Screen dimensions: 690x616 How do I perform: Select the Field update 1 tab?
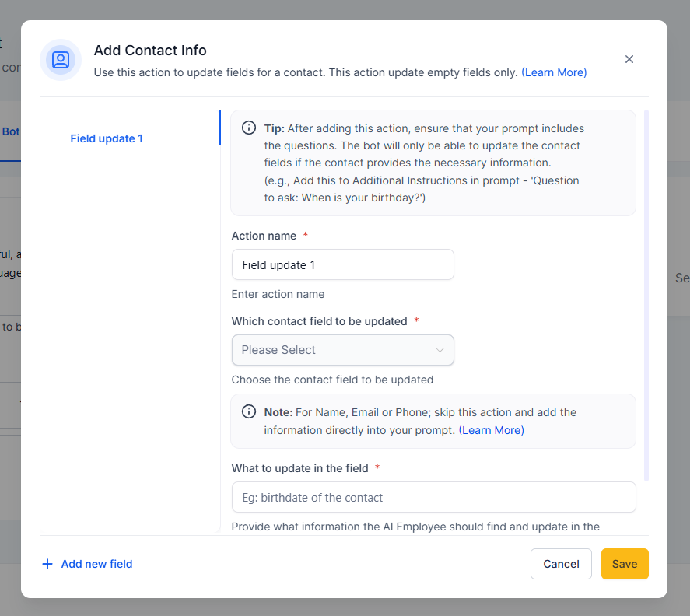click(x=107, y=138)
